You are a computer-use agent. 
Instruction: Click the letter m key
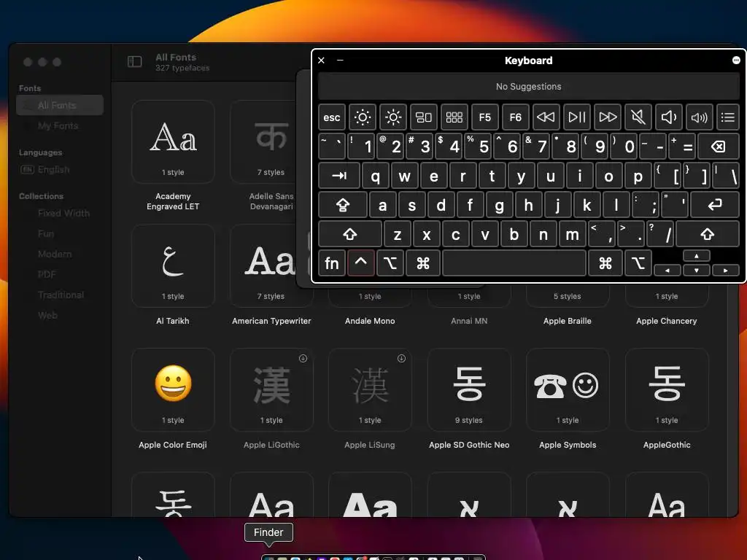click(x=572, y=234)
